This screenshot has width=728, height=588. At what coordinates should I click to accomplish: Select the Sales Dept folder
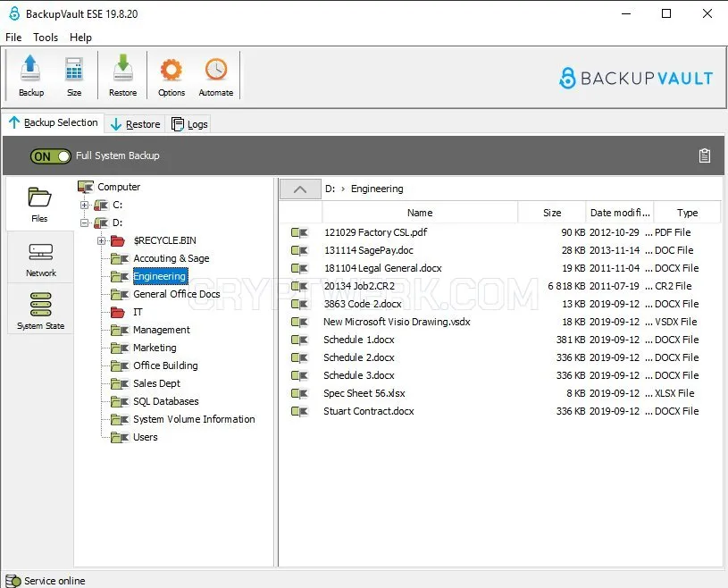point(156,383)
